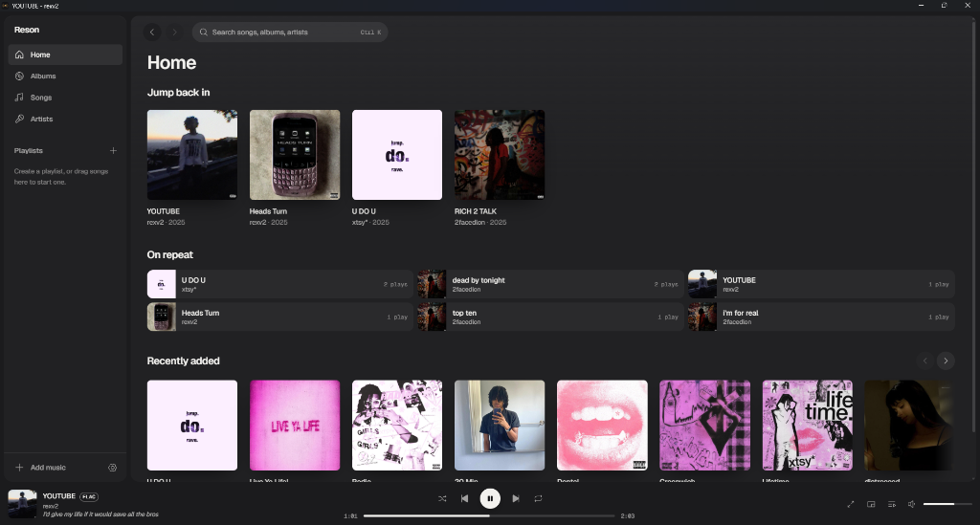Skip to the previous track
Screen dimensions: 980x525
[x=464, y=498]
